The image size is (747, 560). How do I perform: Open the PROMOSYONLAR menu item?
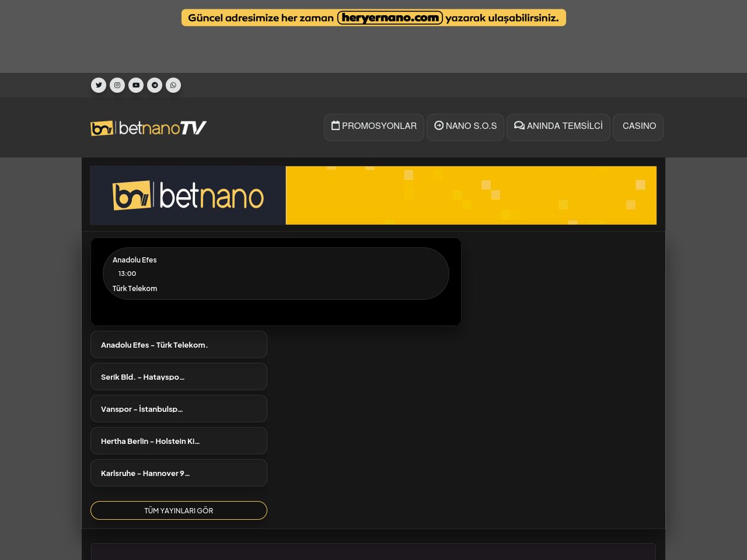point(374,127)
